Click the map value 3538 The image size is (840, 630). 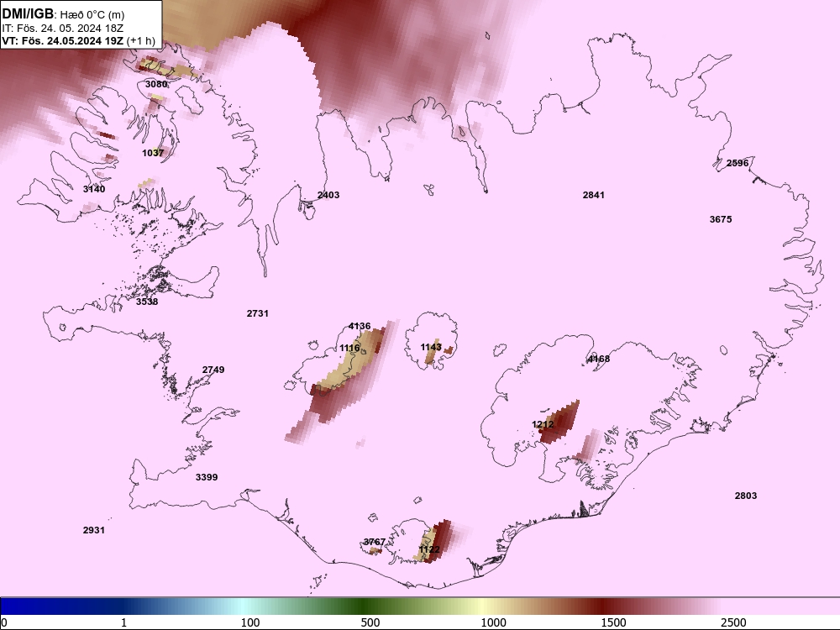pos(147,302)
